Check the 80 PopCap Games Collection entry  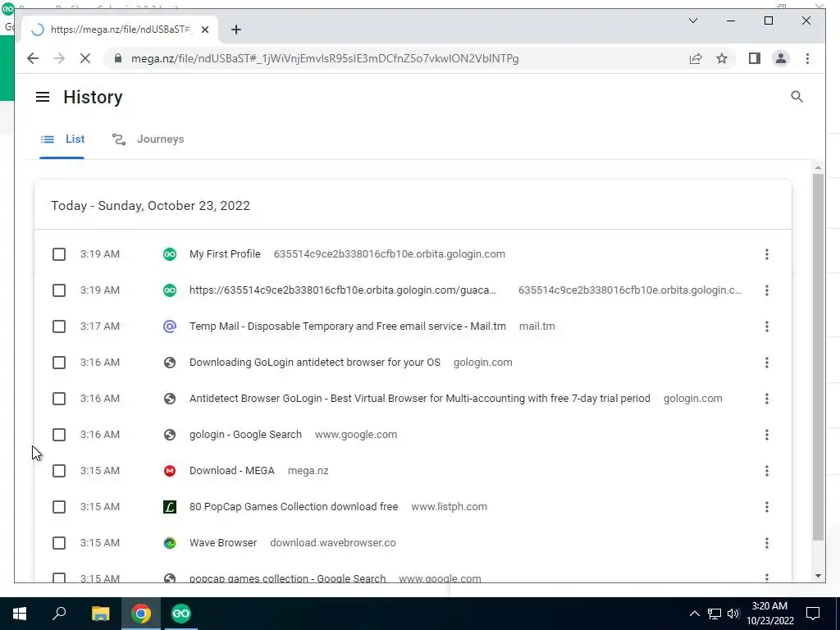(x=59, y=507)
